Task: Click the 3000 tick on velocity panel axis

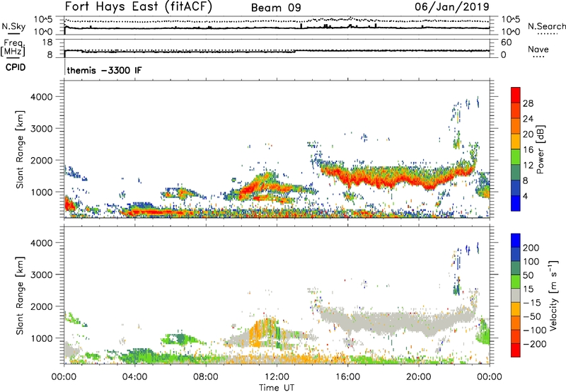Action: coord(42,275)
